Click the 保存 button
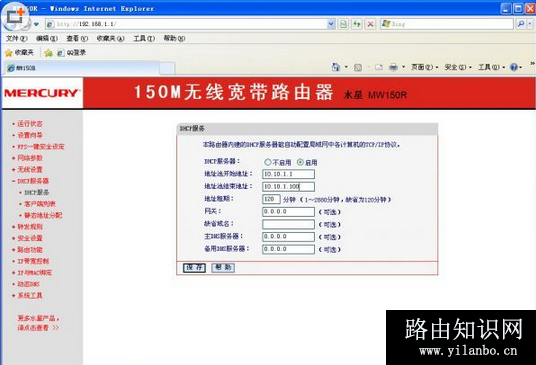The height and width of the screenshot is (365, 536). [x=195, y=268]
